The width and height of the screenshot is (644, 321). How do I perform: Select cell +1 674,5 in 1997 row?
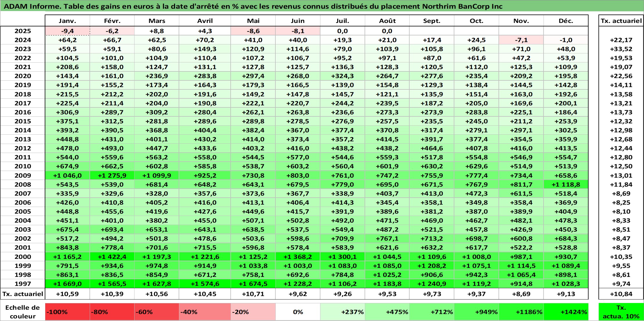point(253,284)
